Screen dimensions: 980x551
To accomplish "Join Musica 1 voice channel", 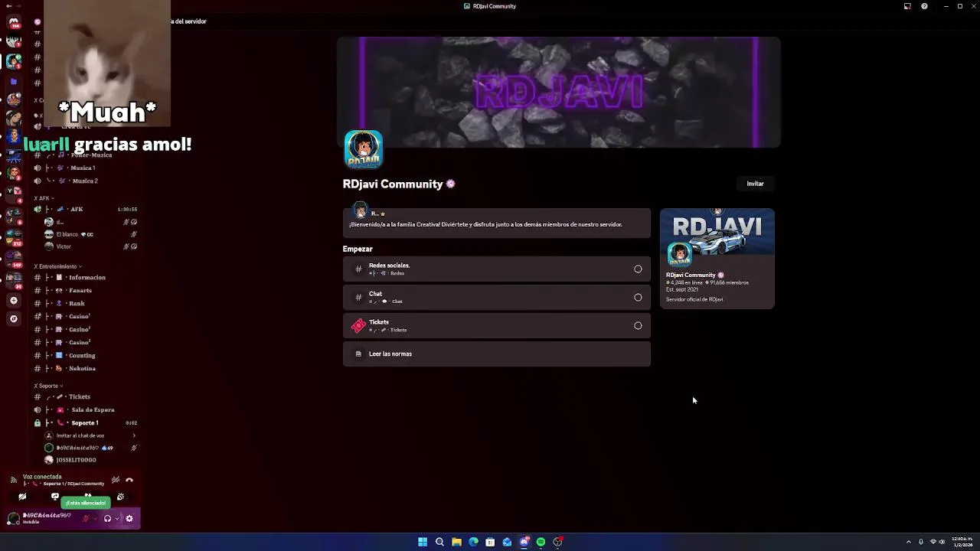I will (84, 168).
